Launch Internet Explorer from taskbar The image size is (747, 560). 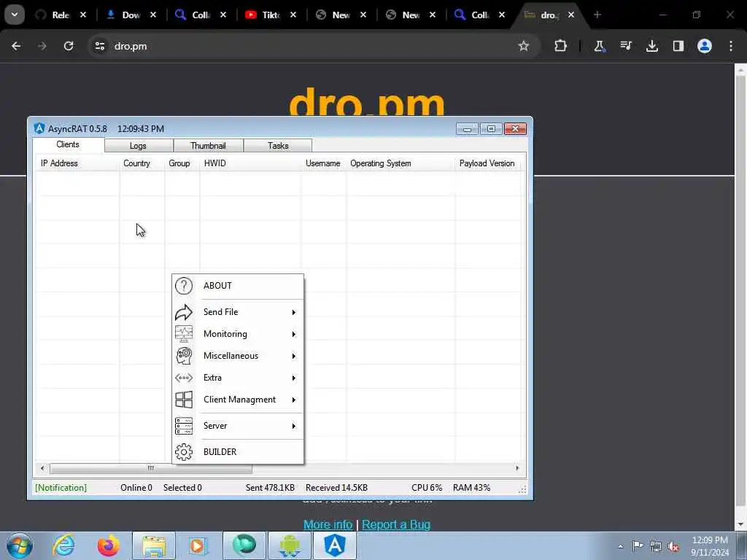click(x=63, y=545)
